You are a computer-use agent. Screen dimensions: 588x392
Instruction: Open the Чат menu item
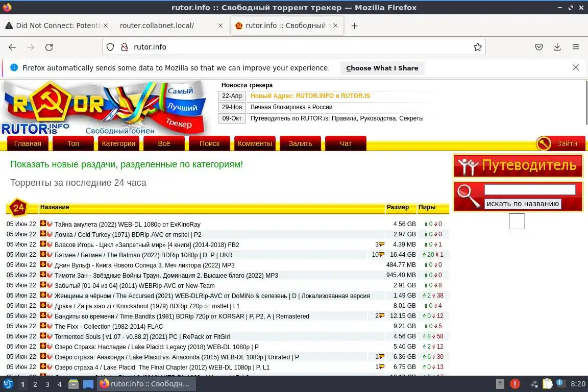tap(346, 143)
